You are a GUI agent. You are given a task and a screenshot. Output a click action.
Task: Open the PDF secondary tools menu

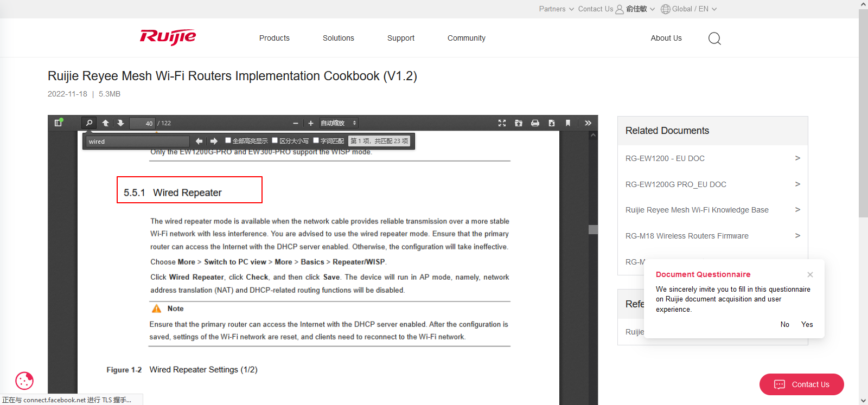click(x=588, y=123)
